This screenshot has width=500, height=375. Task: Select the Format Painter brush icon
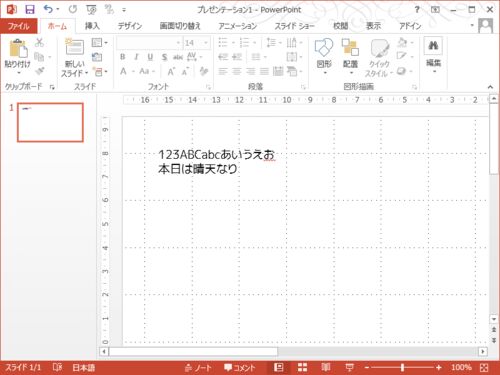(40, 71)
